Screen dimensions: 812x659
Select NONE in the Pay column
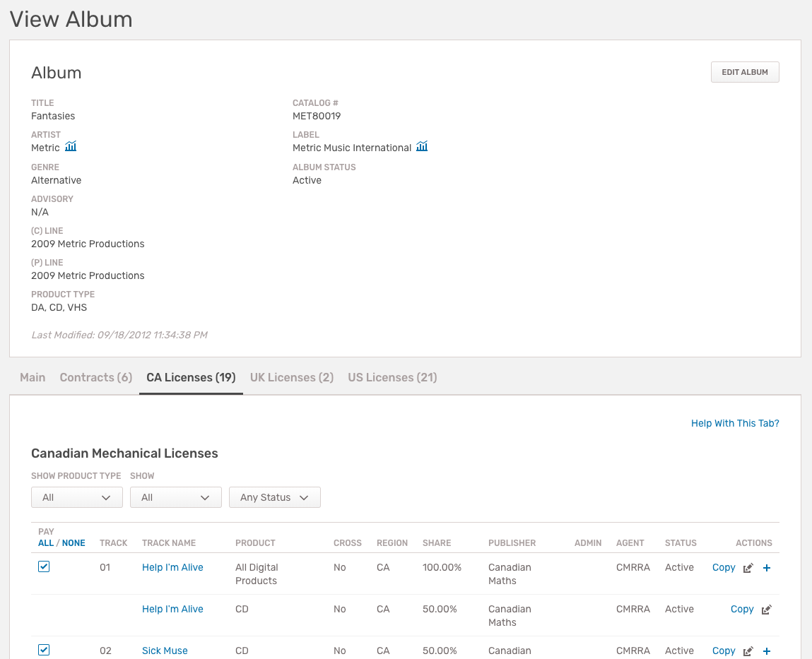73,542
